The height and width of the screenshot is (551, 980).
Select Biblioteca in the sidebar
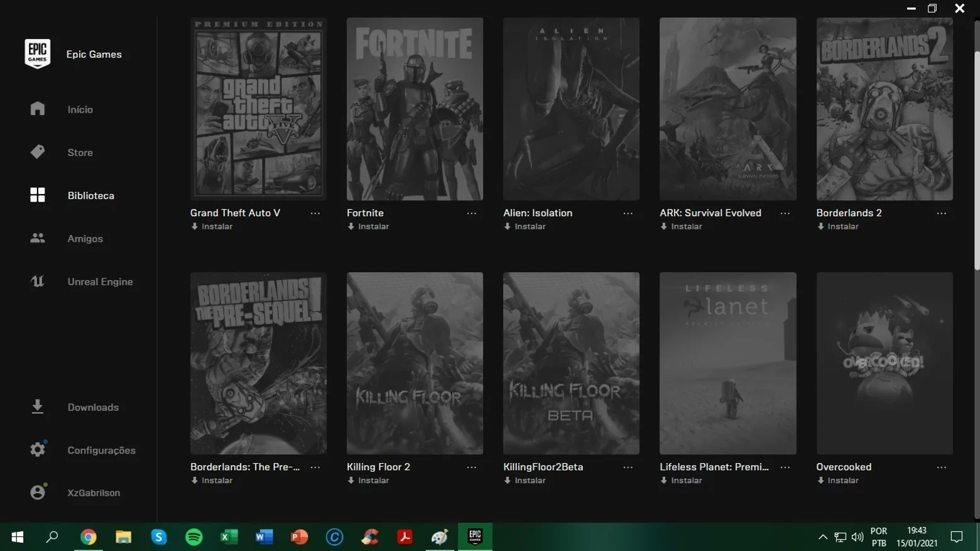pos(91,195)
